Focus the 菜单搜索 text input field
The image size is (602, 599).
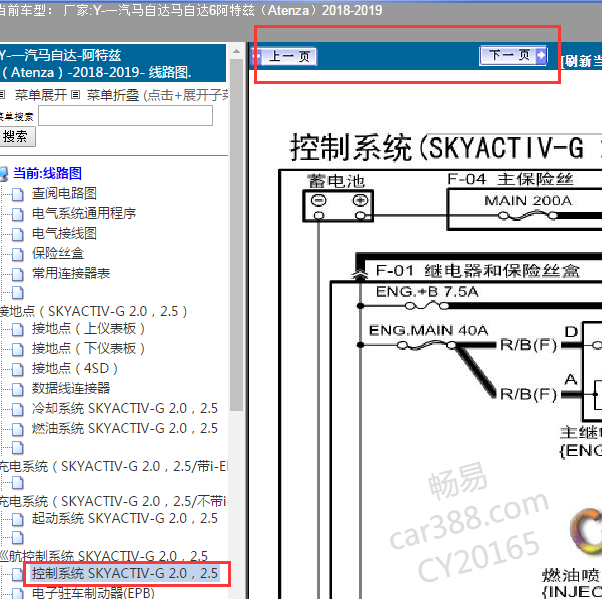pyautogui.click(x=126, y=116)
